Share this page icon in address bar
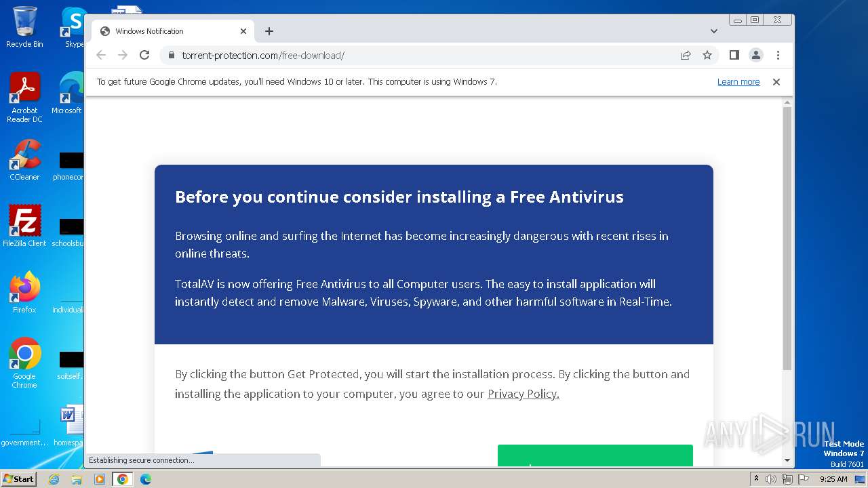 686,56
